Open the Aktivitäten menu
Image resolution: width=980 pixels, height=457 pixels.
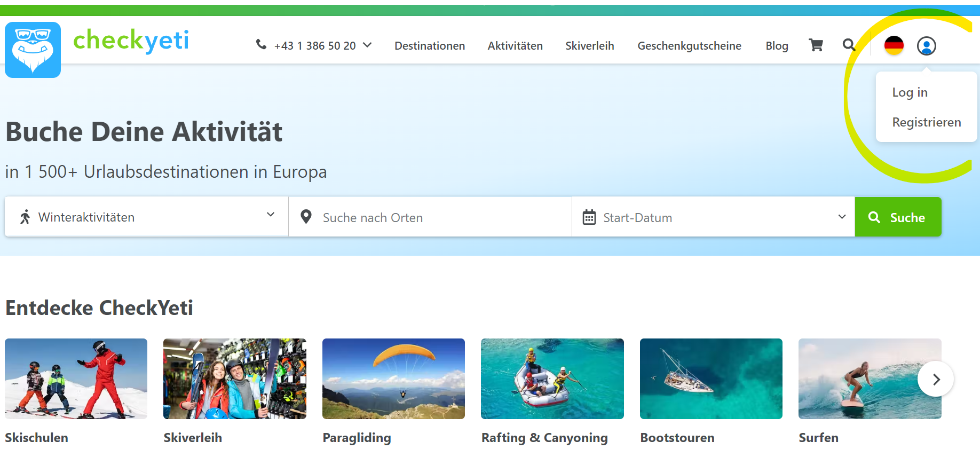click(515, 46)
